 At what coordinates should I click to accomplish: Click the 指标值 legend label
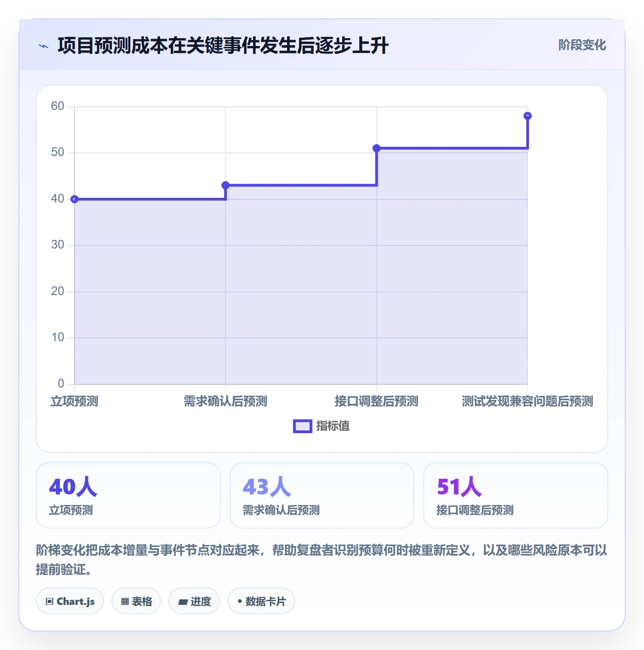[x=333, y=426]
